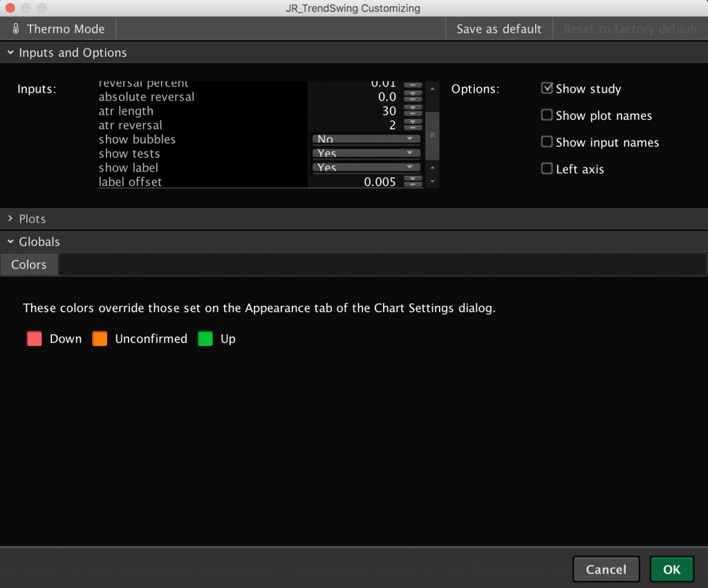Toggle the Left axis checkbox
The width and height of the screenshot is (708, 588).
(547, 169)
